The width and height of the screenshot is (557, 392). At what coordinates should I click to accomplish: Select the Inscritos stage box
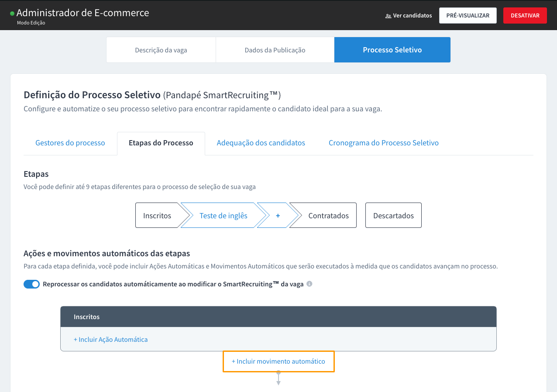[157, 215]
